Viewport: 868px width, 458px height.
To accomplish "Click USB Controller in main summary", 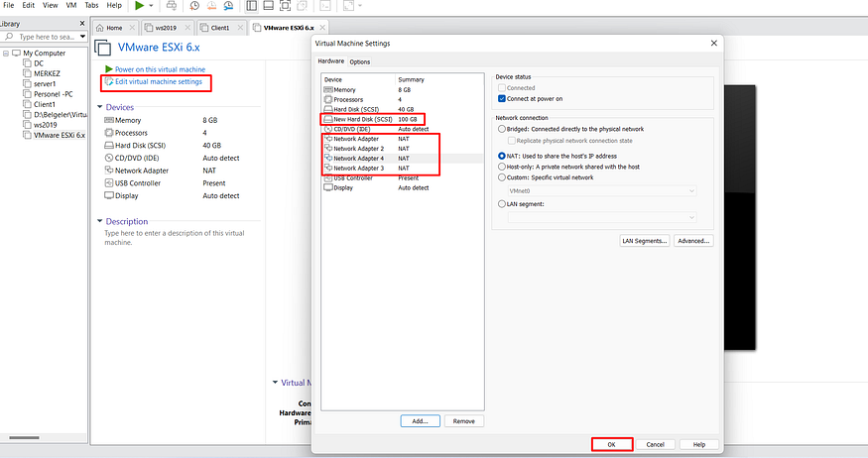I will [x=138, y=183].
